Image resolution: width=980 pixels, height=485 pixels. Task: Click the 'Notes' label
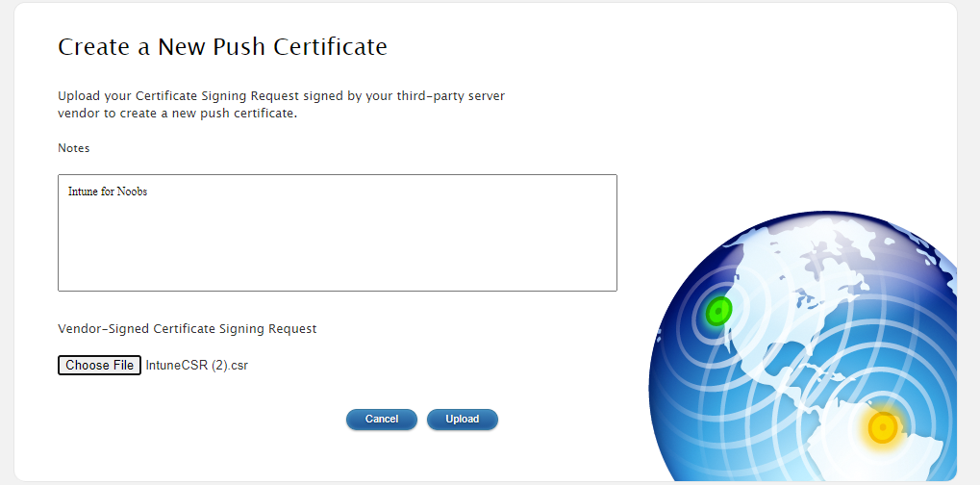point(74,148)
